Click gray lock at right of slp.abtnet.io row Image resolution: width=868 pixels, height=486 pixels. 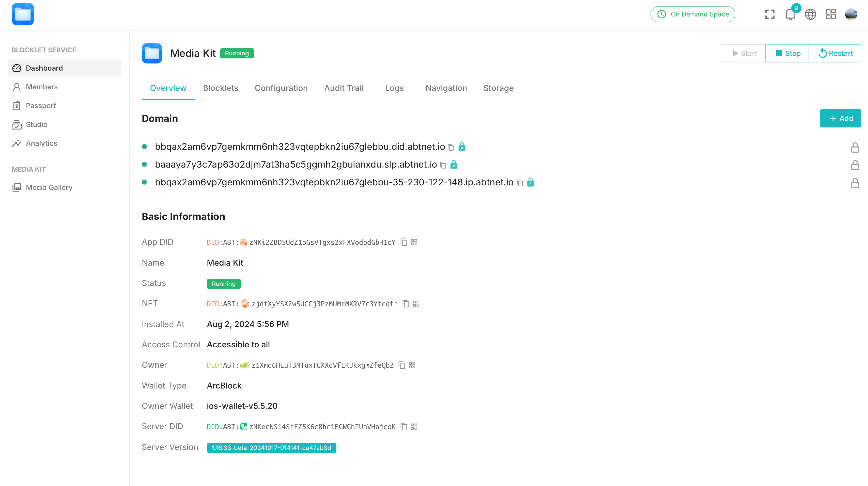click(x=855, y=165)
